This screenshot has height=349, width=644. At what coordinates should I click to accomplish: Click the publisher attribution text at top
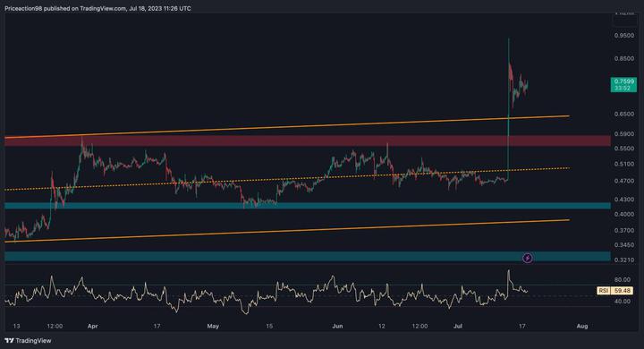pyautogui.click(x=97, y=8)
